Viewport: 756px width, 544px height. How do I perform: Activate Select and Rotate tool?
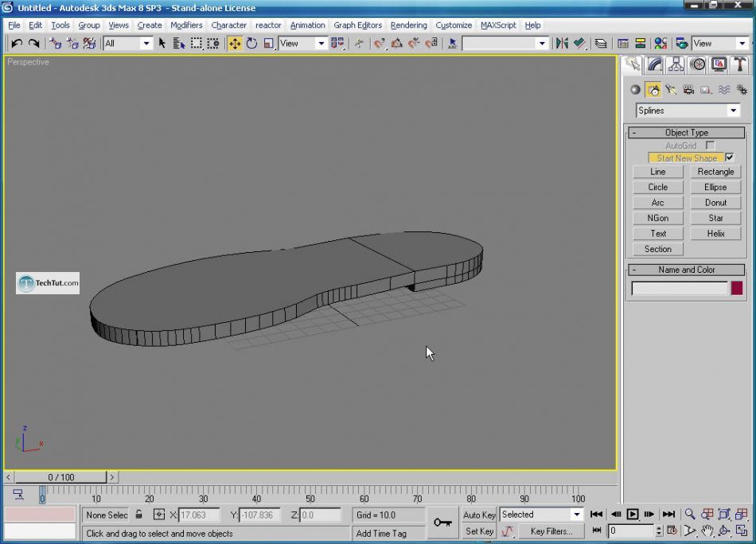251,44
